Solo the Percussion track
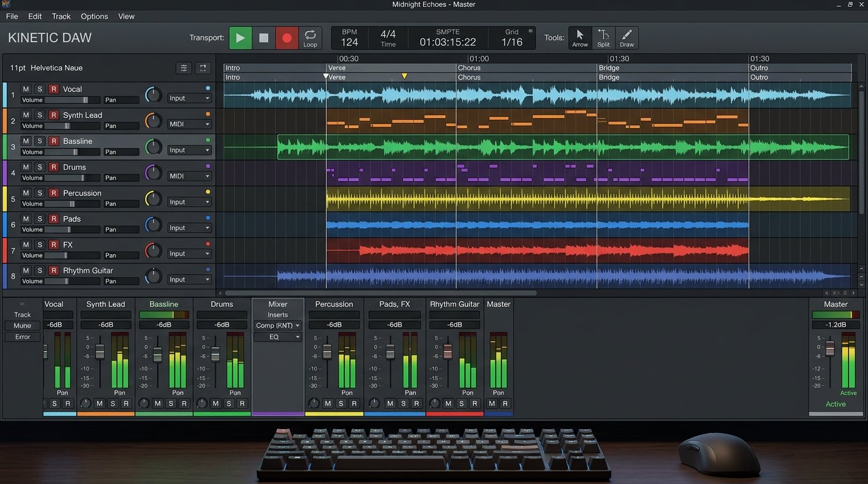This screenshot has width=868, height=484. pos(40,193)
